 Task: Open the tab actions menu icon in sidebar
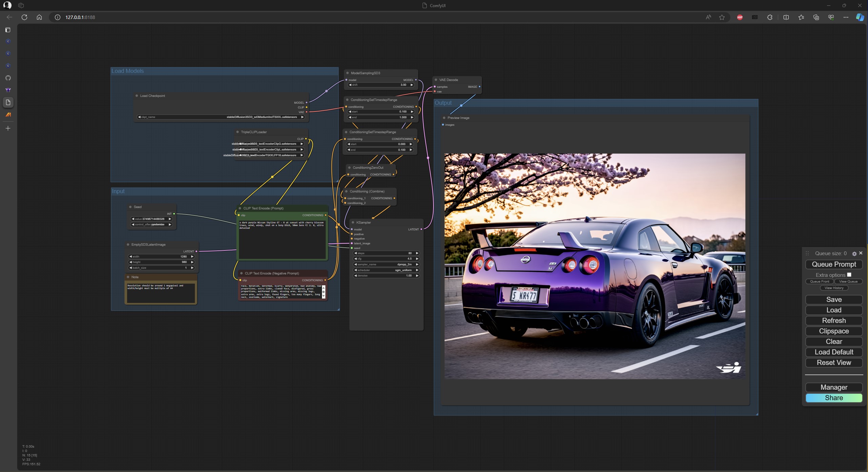pyautogui.click(x=8, y=30)
